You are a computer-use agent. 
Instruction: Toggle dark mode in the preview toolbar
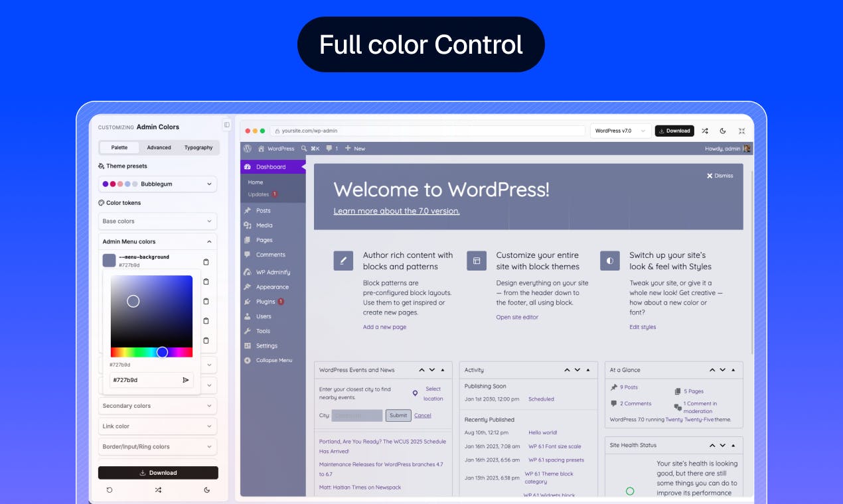pos(723,131)
